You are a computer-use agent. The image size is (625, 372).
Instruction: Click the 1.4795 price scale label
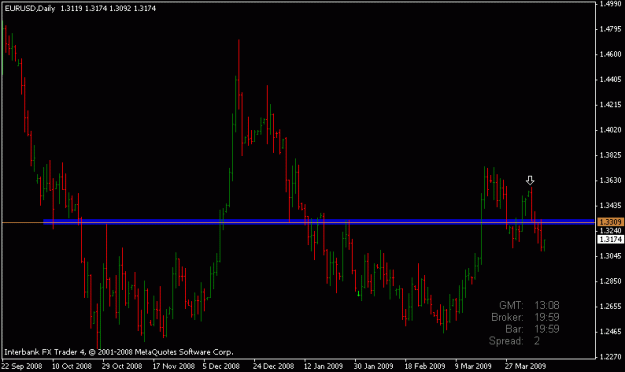pos(610,29)
